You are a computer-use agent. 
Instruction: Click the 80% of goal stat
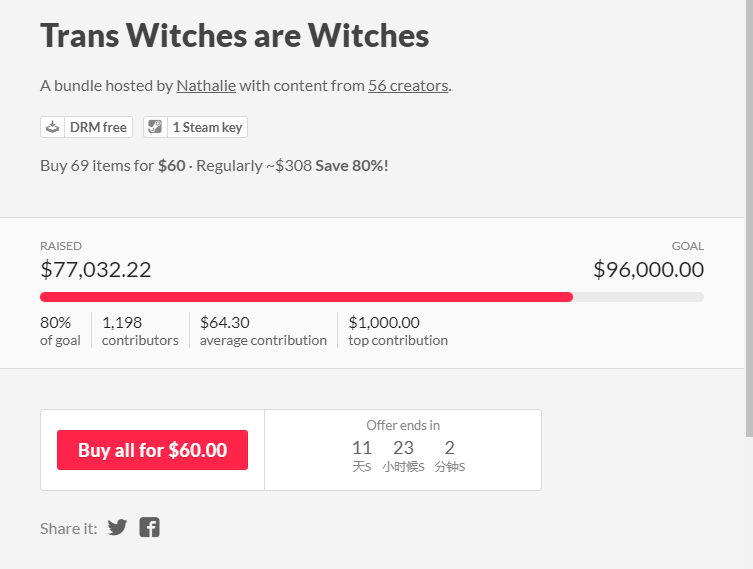click(60, 331)
